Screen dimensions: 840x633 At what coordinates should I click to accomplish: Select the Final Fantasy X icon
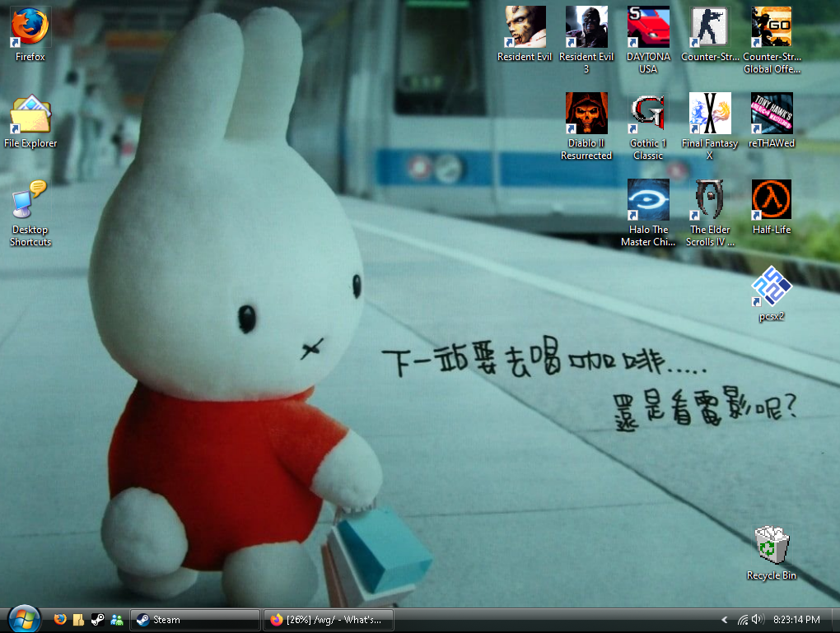709,127
